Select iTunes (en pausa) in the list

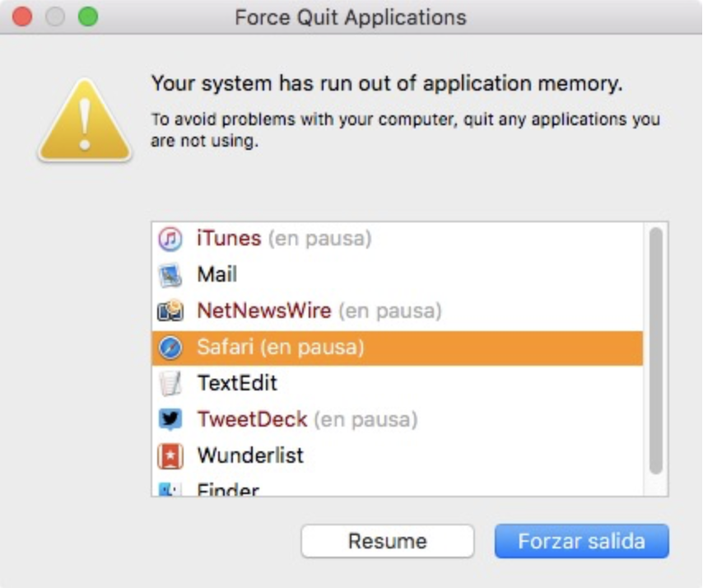coord(283,239)
